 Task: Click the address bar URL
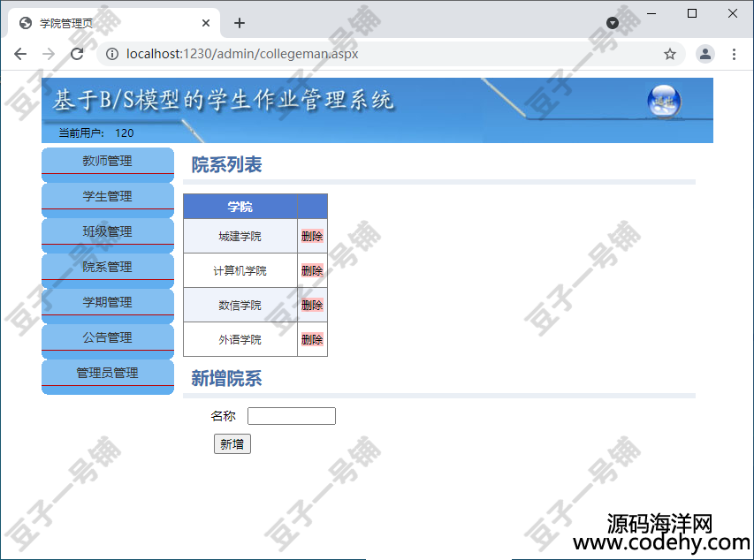(242, 54)
